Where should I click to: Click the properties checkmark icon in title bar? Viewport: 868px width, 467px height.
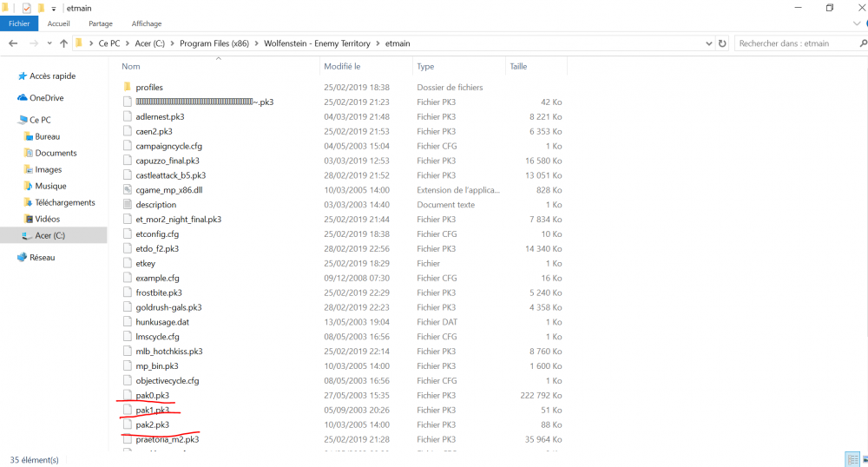(x=27, y=9)
